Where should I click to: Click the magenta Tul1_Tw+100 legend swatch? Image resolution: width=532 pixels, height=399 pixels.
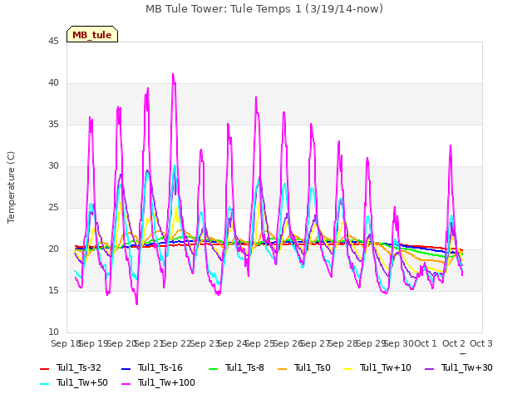tap(126, 384)
